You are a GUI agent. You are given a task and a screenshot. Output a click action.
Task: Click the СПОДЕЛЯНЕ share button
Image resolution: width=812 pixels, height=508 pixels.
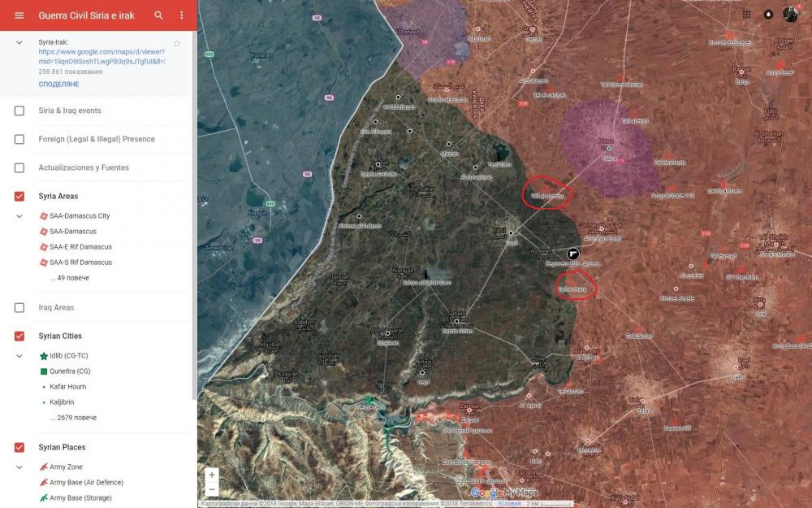58,84
